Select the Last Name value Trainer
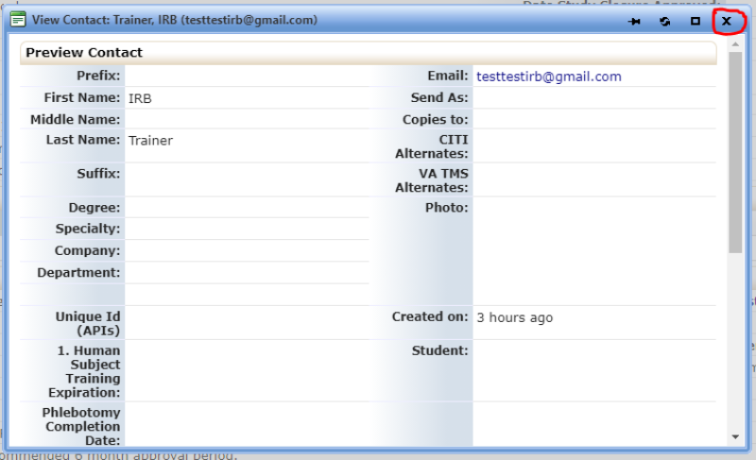 pos(150,141)
